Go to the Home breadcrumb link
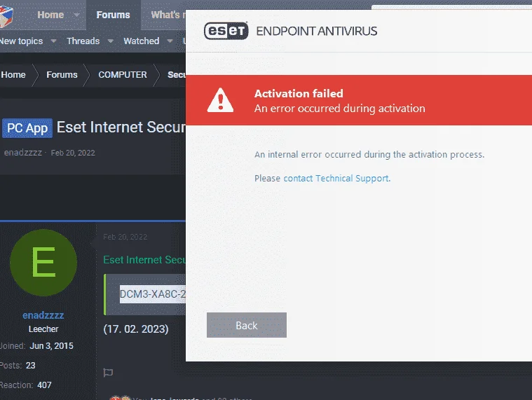Screen dimensions: 532x400 click(x=13, y=74)
